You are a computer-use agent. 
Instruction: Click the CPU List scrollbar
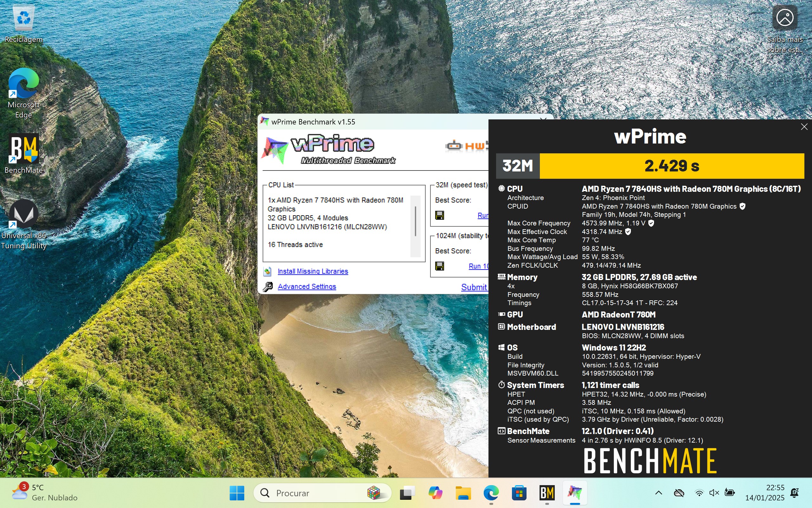[x=416, y=226]
